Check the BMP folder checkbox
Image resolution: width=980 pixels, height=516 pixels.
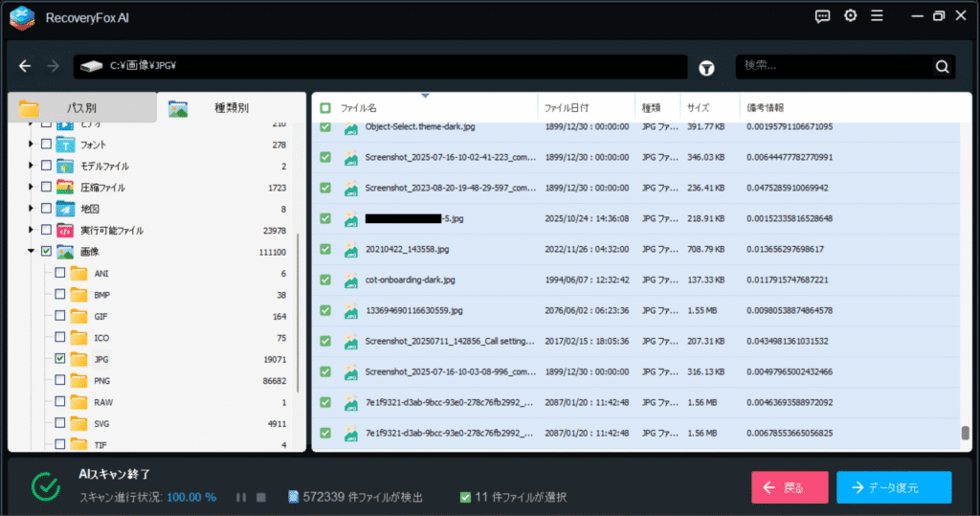60,294
